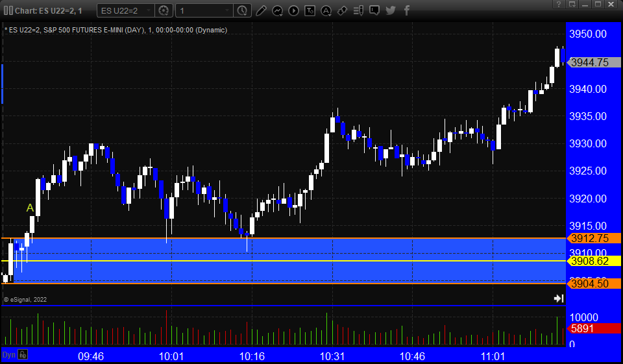Click the 10000 volume axis label
Image resolution: width=623 pixels, height=364 pixels.
pos(583,317)
